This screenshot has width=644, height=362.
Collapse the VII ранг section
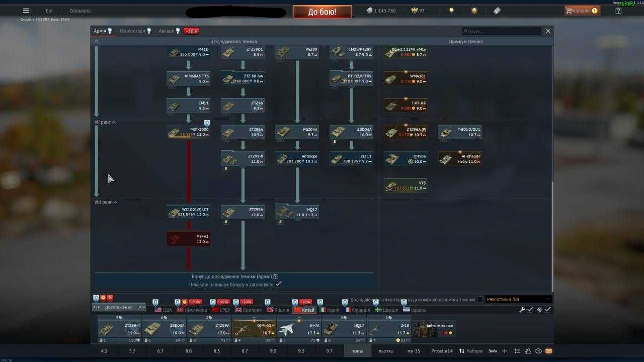[x=105, y=122]
